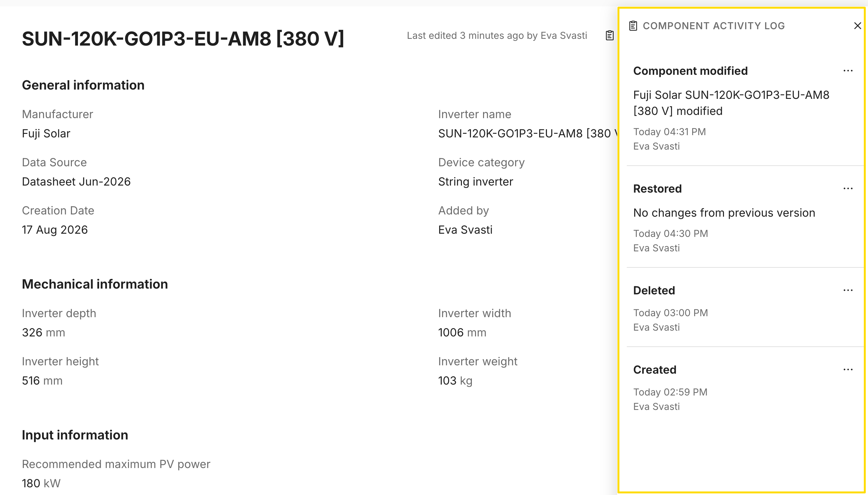
Task: Click Eva Svasti under the 02:59 PM entry
Action: point(656,407)
